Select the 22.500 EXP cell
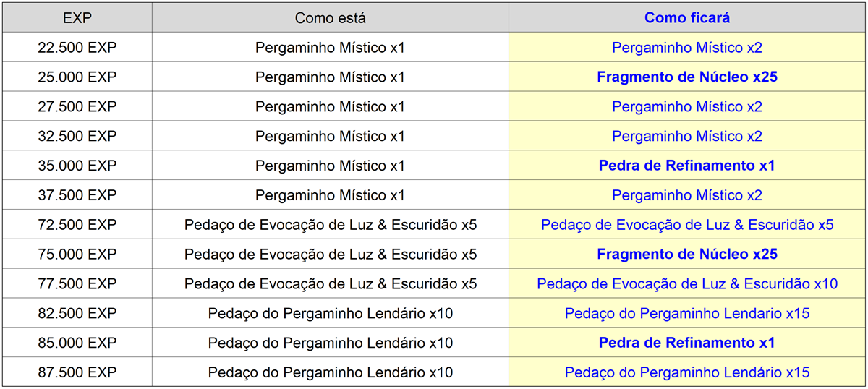Image resolution: width=868 pixels, height=389 pixels. 77,48
